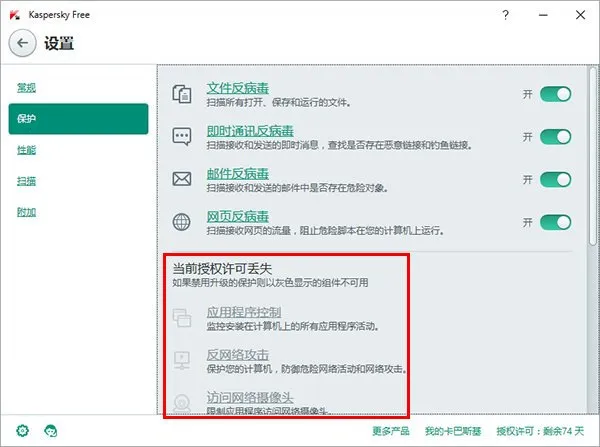Open help with the question mark icon
The image size is (600, 447).
(507, 16)
